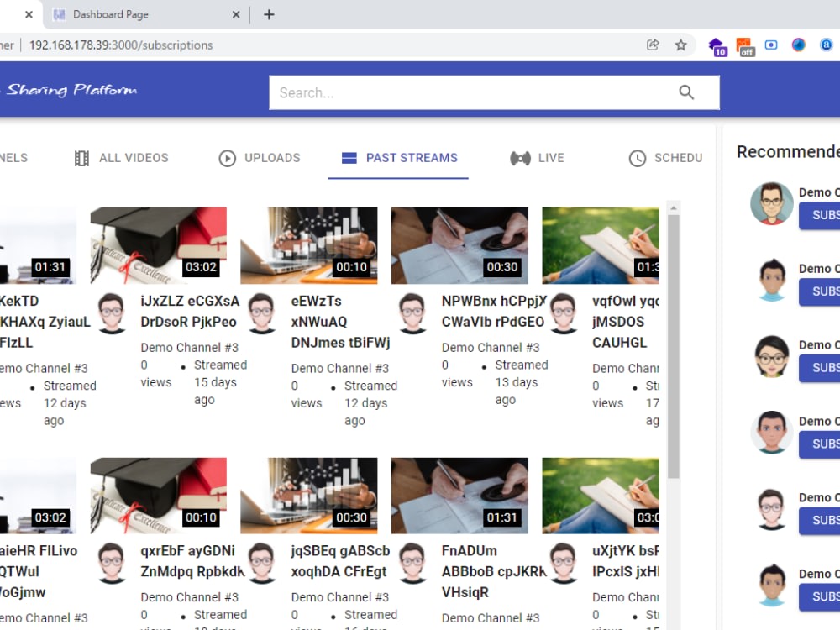The height and width of the screenshot is (630, 840).
Task: Click Demo Channel #3 under iJxZLZ eCGXsA
Action: [189, 348]
